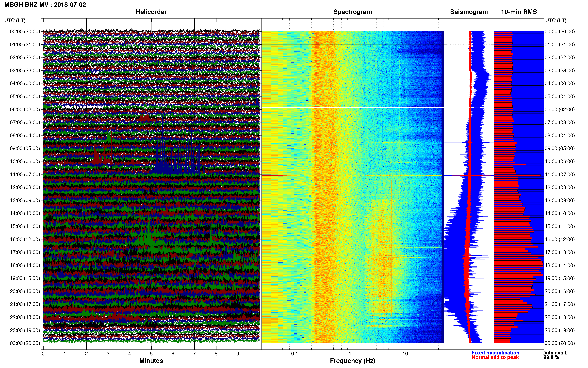Viewport: 588px width, 368px height.
Task: Click left-axis time label 05:00 (01:00)
Action: click(25, 96)
